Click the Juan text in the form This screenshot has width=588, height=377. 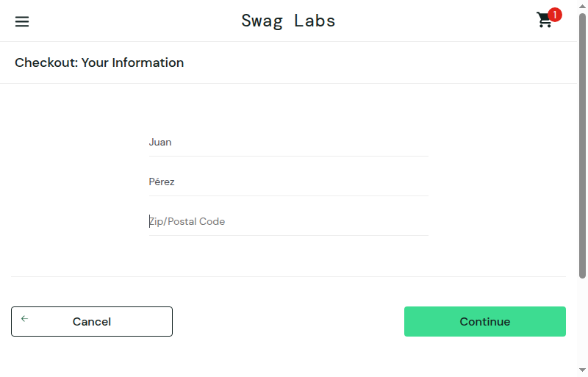pos(160,142)
